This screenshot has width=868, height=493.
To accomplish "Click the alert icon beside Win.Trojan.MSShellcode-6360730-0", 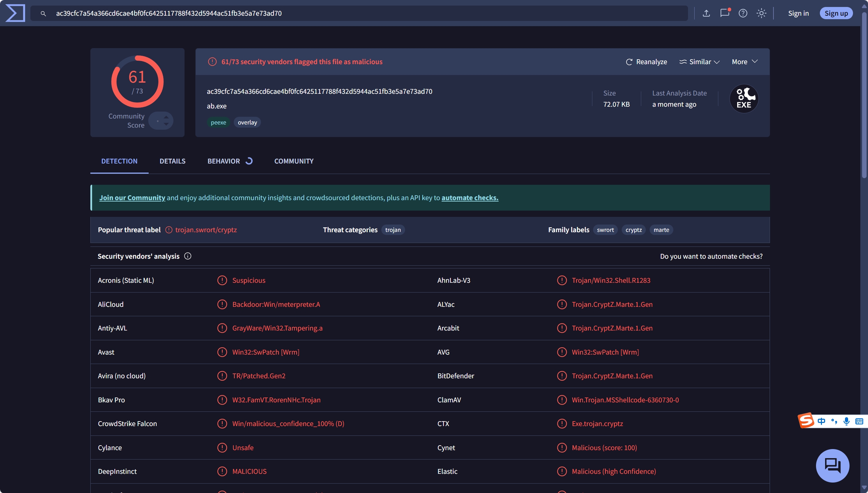I will (x=562, y=400).
